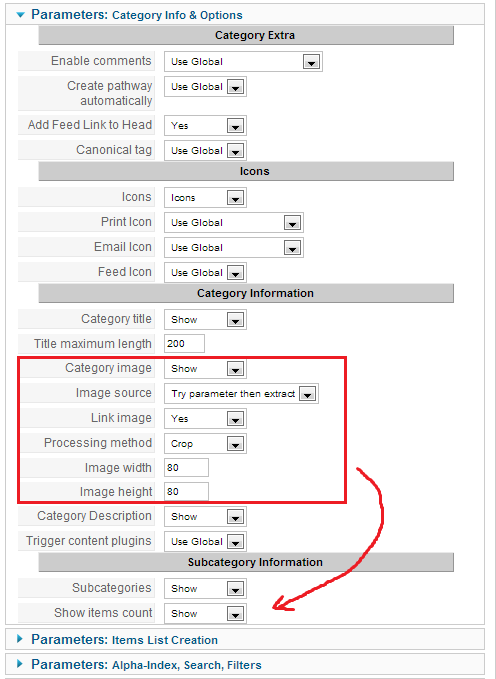Open the Subcategories Show dropdown
Screen dimensions: 496x679
click(205, 588)
